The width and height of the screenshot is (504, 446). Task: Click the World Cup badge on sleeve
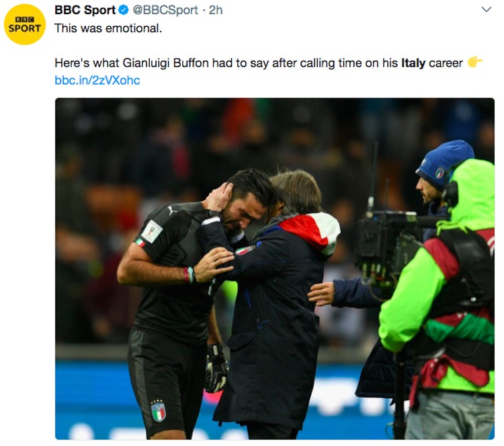coord(152,231)
